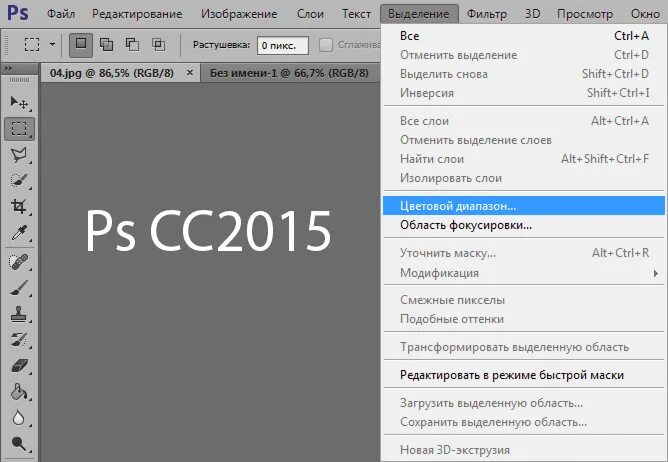Select the Eyedropper tool
Screen dimensions: 668x462
coord(19,233)
